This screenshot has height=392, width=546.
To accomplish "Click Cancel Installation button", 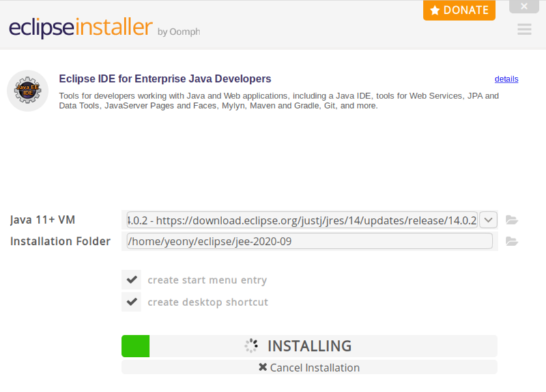I will coord(309,368).
